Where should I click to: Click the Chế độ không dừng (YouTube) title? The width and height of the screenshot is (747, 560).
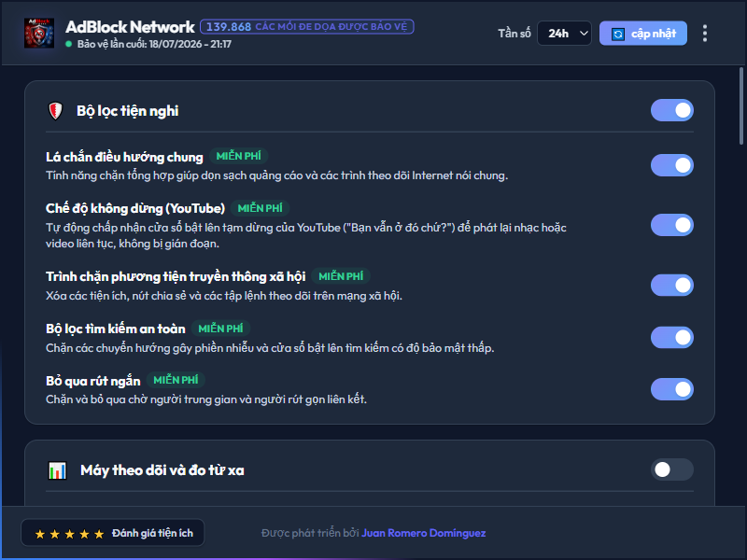[135, 208]
